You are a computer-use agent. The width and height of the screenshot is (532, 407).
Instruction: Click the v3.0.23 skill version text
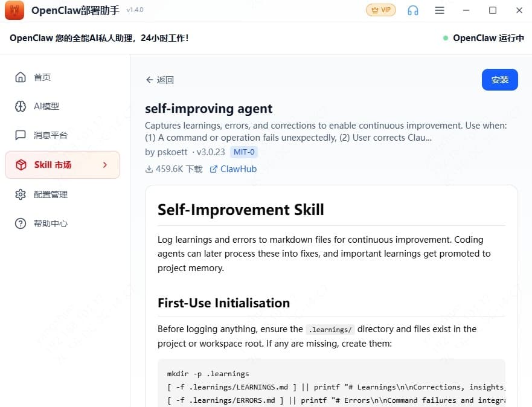211,152
